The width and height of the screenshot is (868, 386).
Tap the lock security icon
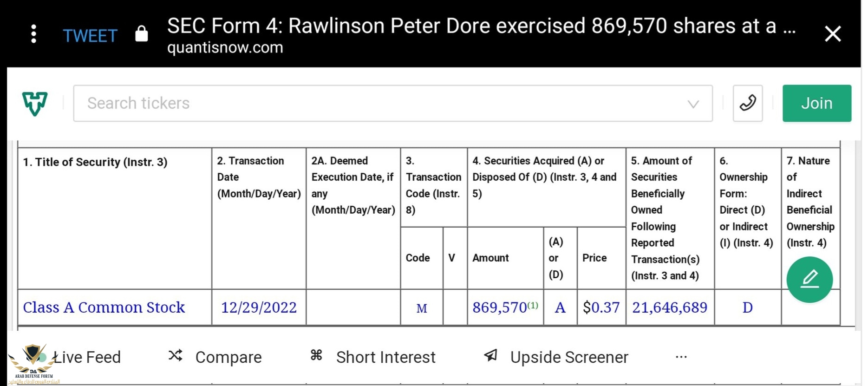pos(141,34)
